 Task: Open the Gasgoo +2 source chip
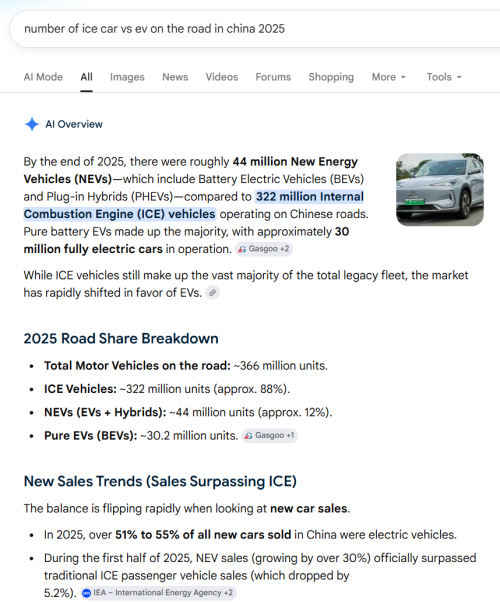tap(264, 249)
